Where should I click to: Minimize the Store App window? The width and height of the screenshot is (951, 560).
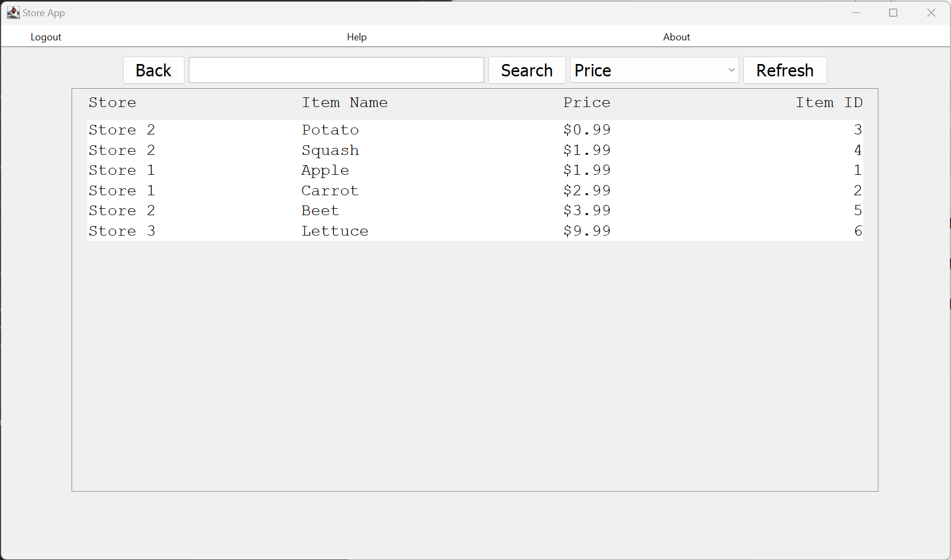point(856,12)
